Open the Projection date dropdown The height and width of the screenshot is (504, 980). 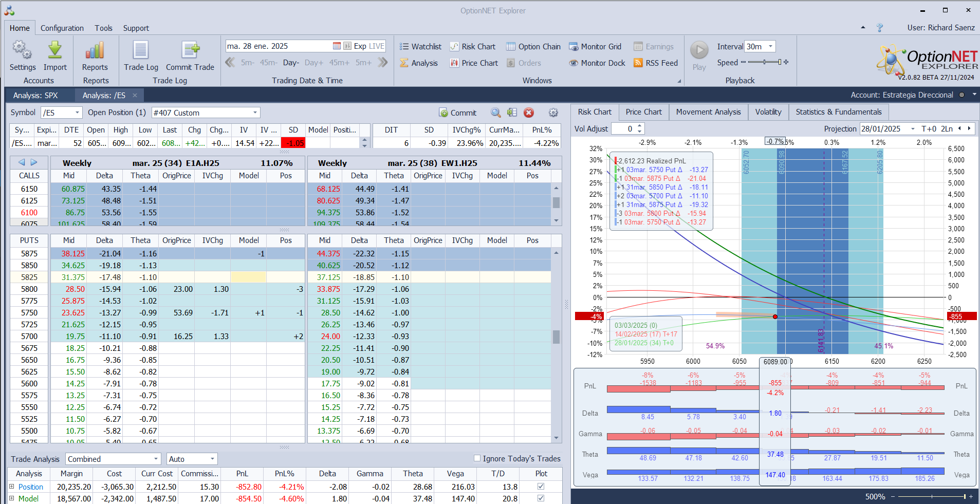pyautogui.click(x=913, y=129)
